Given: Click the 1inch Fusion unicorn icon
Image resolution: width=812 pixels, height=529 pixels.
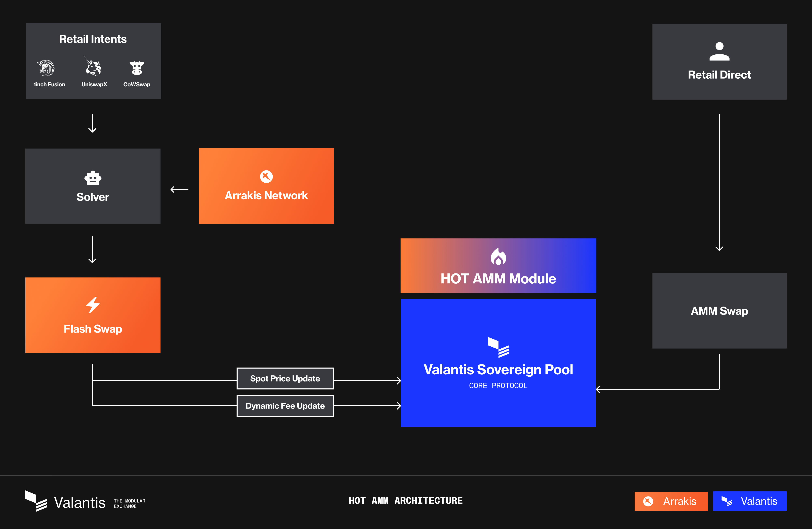Looking at the screenshot, I should point(46,68).
